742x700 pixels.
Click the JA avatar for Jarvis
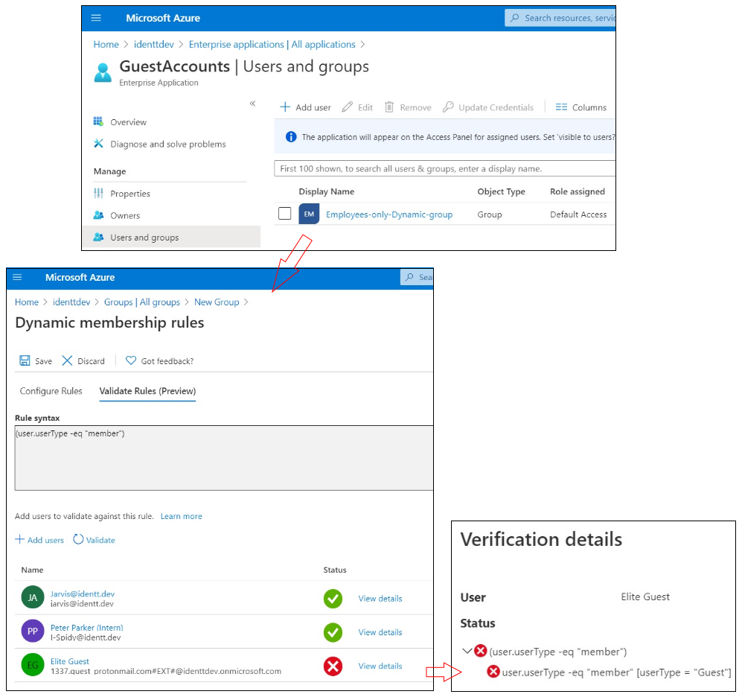(x=33, y=598)
